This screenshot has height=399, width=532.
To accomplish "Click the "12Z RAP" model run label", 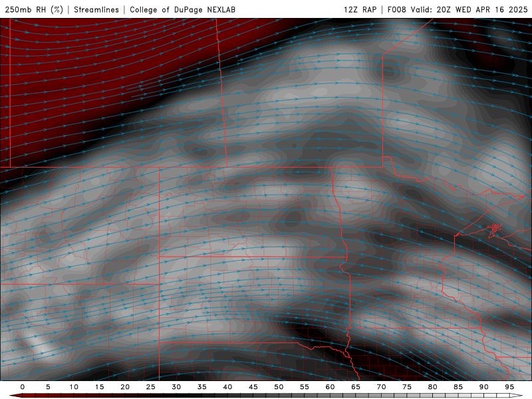I will pos(360,9).
